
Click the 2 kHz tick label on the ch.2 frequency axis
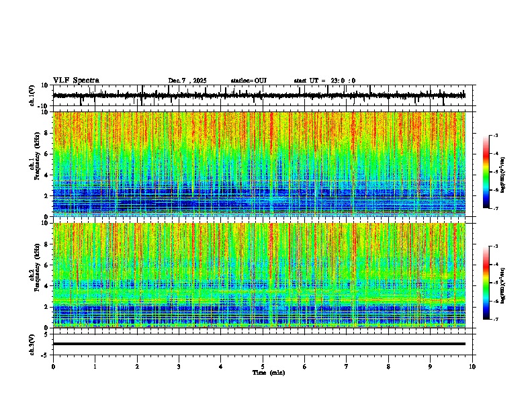[46, 307]
